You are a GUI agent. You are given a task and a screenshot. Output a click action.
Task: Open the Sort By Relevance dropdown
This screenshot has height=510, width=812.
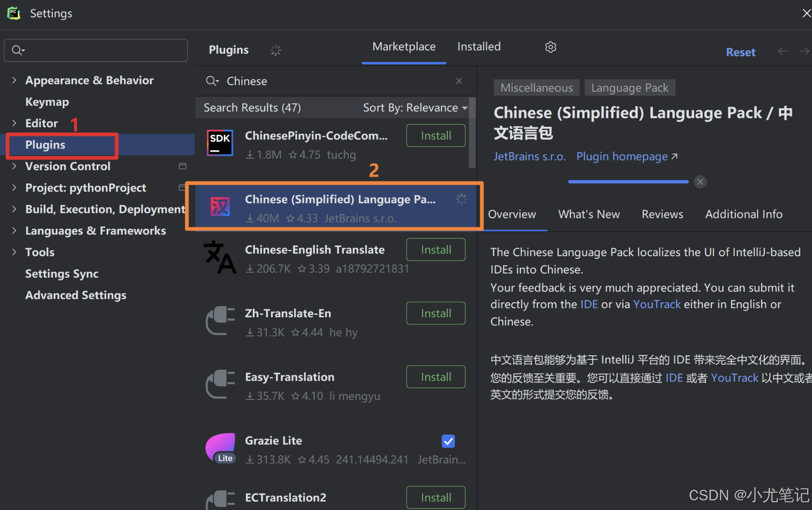click(415, 108)
